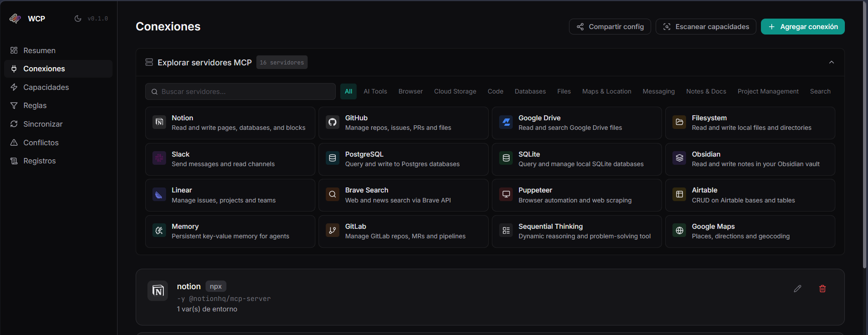
Task: Filter servers by Maps & Location
Action: 607,91
